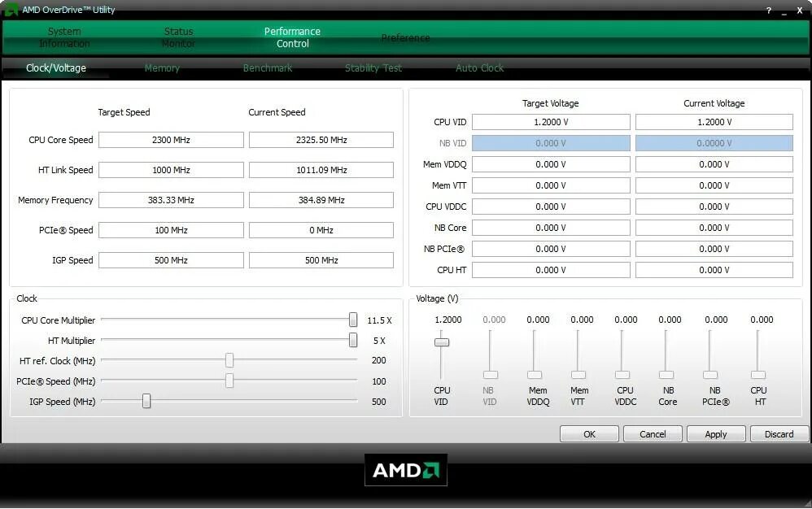This screenshot has width=812, height=509.
Task: Switch to the Memory sub-tab
Action: click(162, 68)
